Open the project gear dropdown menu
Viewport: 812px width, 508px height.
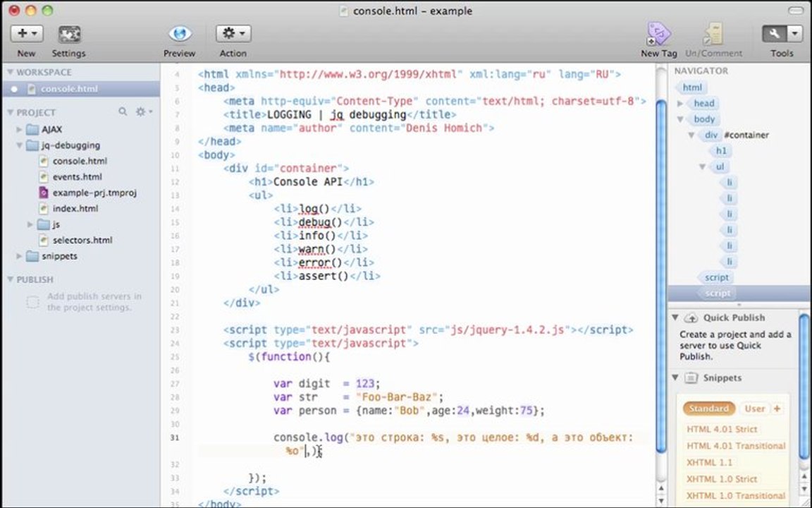tap(144, 111)
